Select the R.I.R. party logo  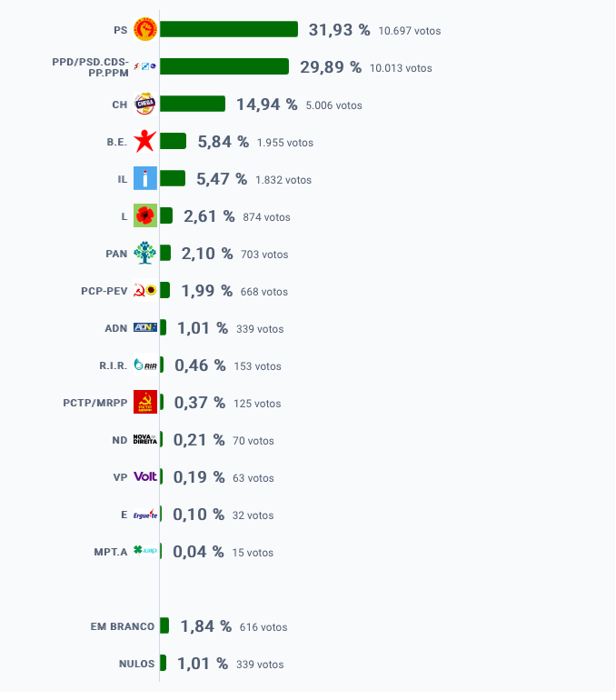pos(145,365)
